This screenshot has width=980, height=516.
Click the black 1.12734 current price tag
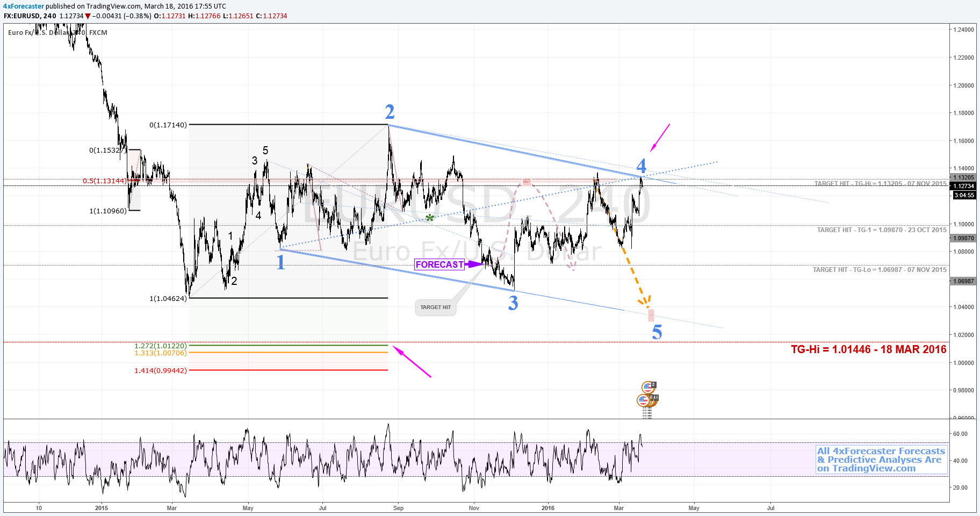(x=963, y=186)
